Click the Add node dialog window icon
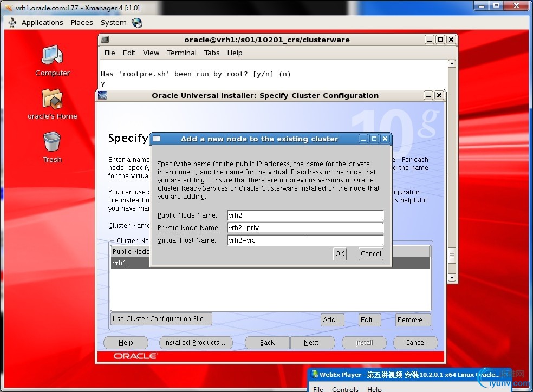Viewport: 533px width, 392px height. 157,139
